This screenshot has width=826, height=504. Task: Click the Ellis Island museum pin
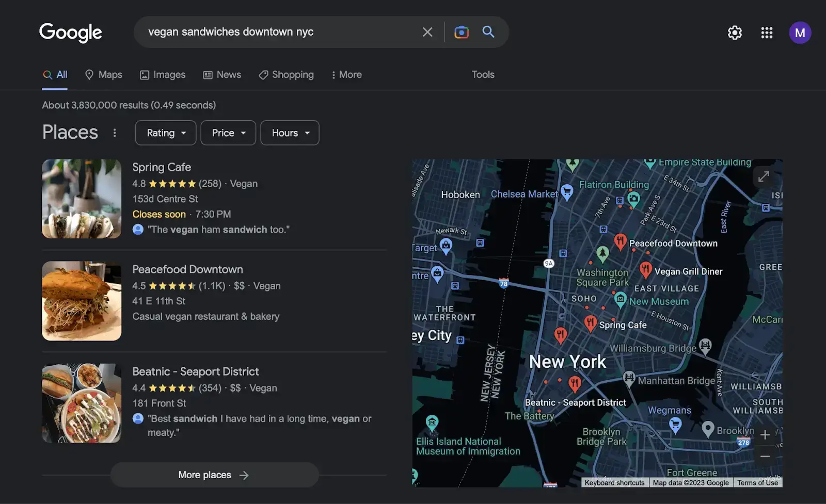click(x=432, y=422)
